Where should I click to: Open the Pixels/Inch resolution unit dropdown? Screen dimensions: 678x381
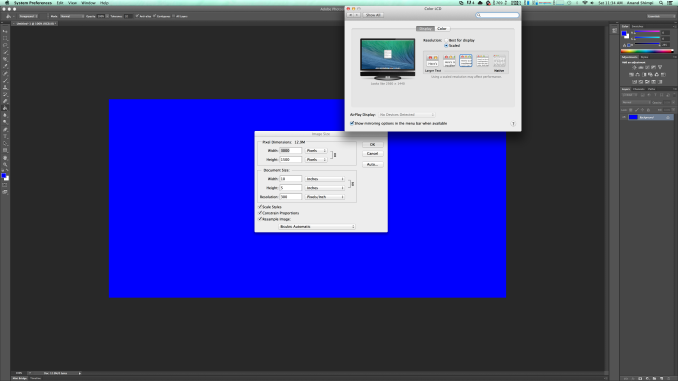coord(325,197)
